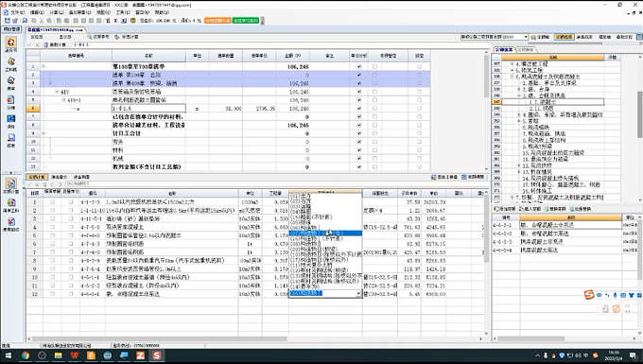
Task: Expand the 12.现浇拱桥 node in the quota tree
Action: tap(519, 165)
